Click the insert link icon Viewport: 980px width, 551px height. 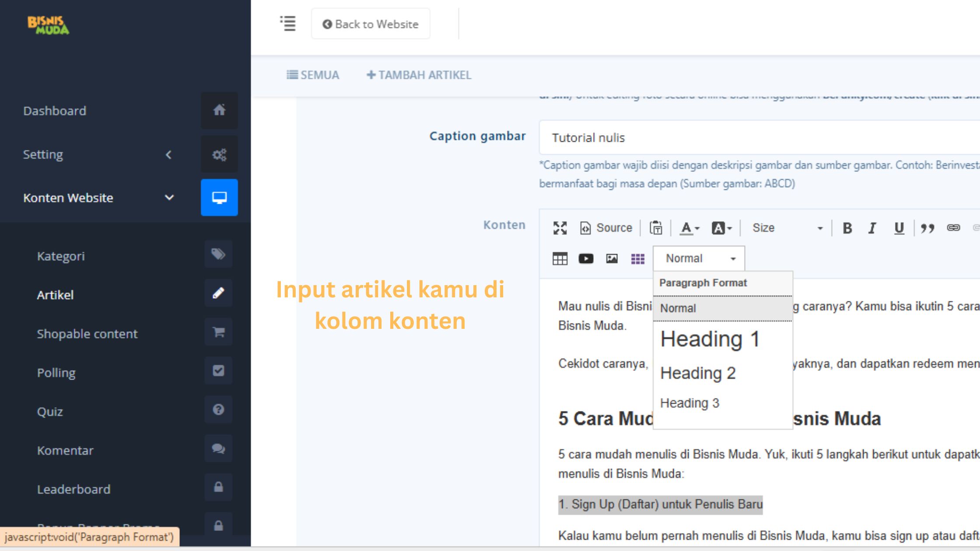pos(953,228)
